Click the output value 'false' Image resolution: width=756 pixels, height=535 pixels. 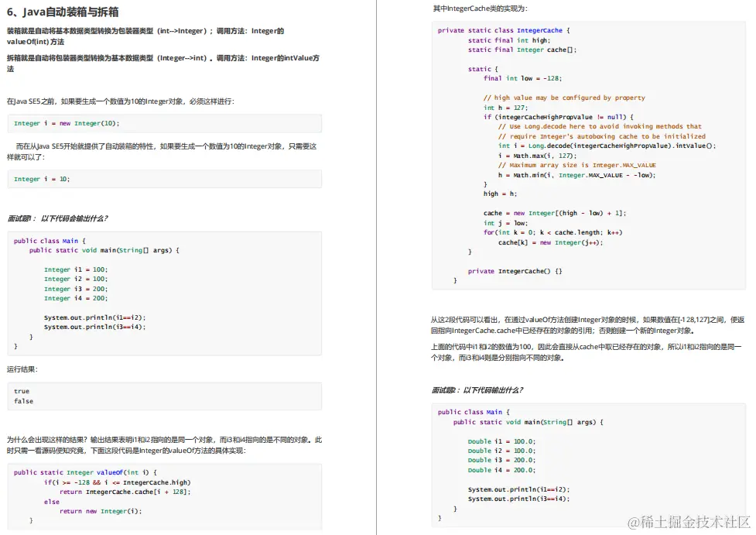24,401
